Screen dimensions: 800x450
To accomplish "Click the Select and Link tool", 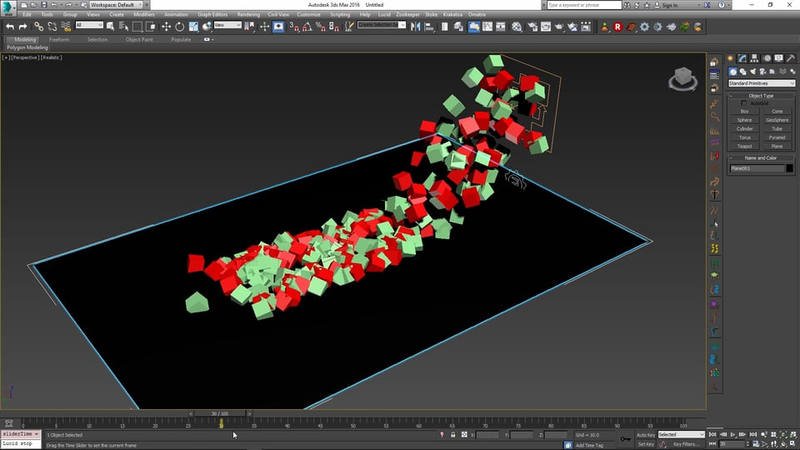I will point(38,26).
